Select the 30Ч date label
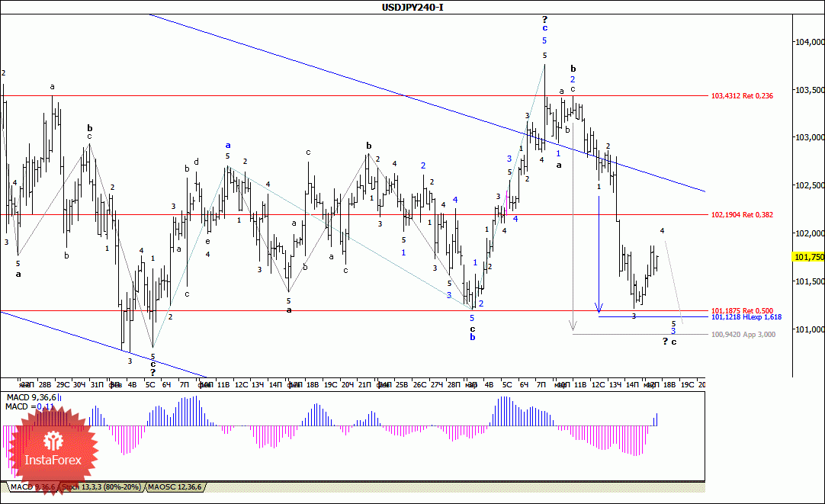The height and width of the screenshot is (504, 825). click(79, 384)
